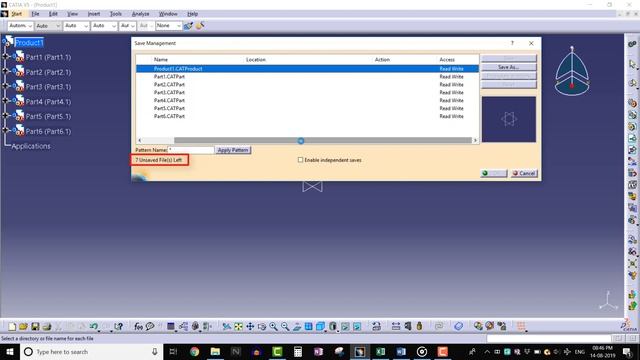Click the Print icon in bottom toolbar
640x360 pixels.
pyautogui.click(x=47, y=326)
